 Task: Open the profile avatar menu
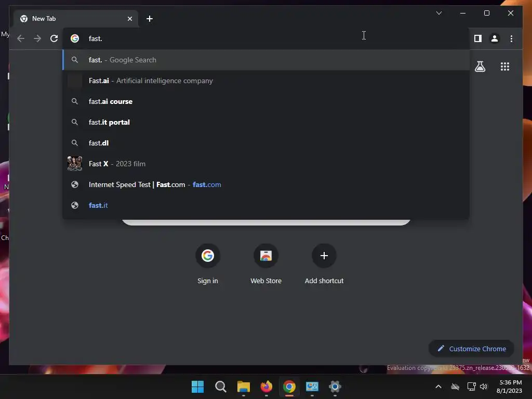tap(495, 38)
